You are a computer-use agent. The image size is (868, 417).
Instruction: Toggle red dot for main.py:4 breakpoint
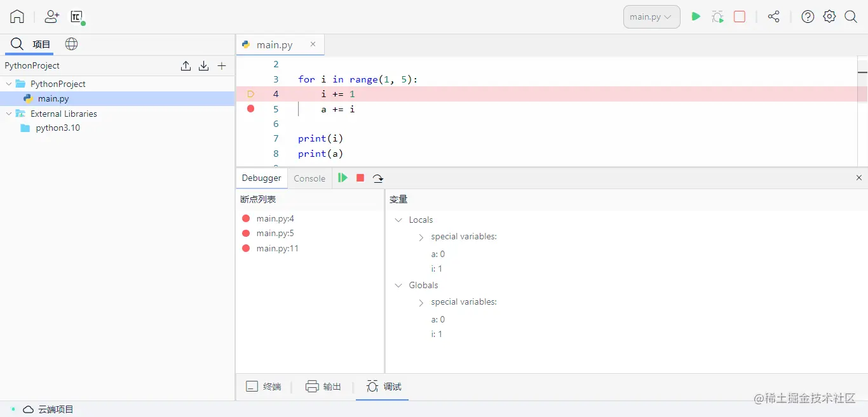point(246,218)
